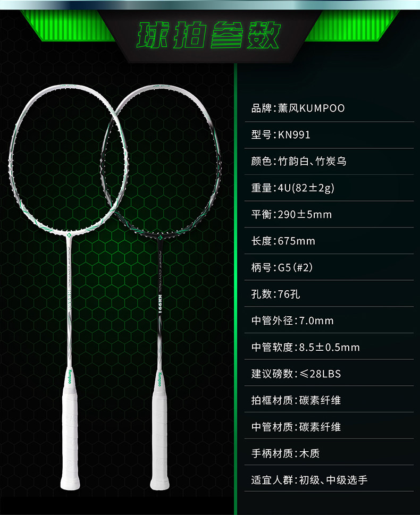Click the 球拍参数 title heading

click(x=208, y=36)
